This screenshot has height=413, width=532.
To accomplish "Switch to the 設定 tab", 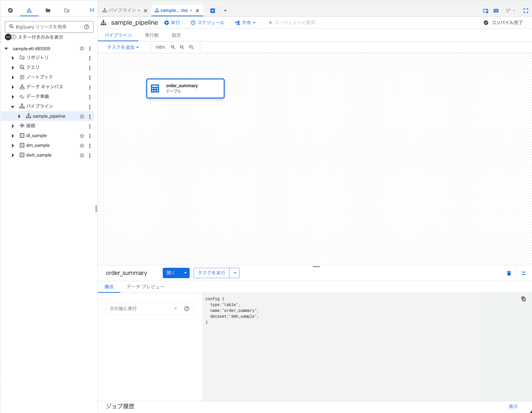I will coord(176,35).
